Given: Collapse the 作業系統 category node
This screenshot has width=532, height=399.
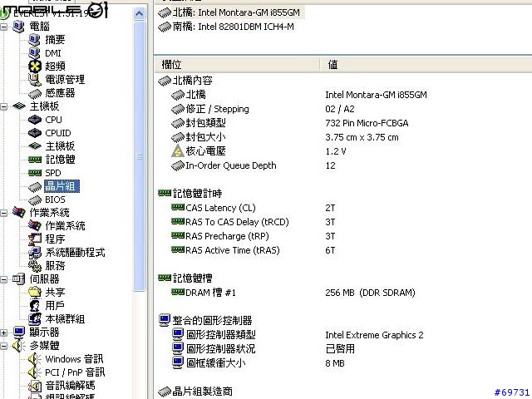Looking at the screenshot, I should (3, 213).
